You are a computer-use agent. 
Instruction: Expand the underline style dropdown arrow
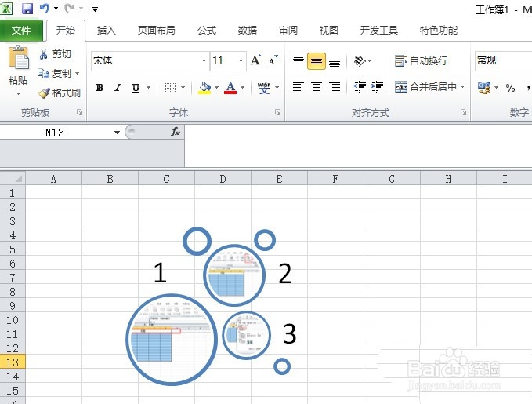[148, 88]
